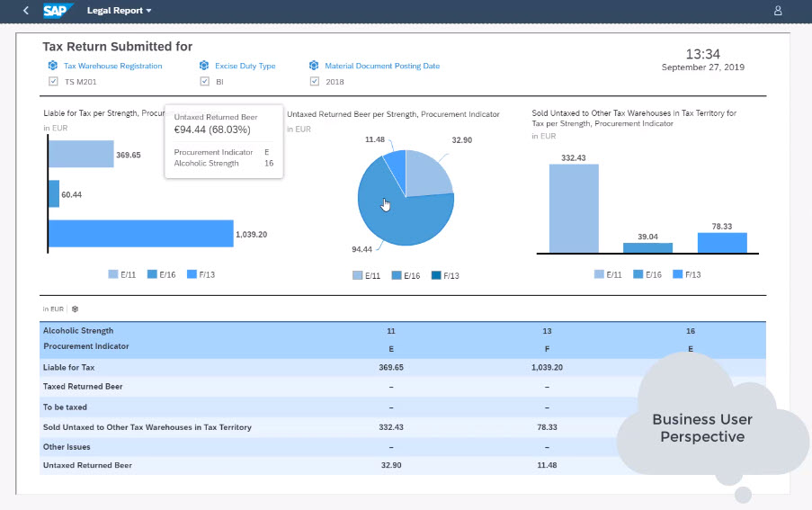Click F/13 legend swatch under pie chart
The width and height of the screenshot is (812, 510).
point(436,275)
